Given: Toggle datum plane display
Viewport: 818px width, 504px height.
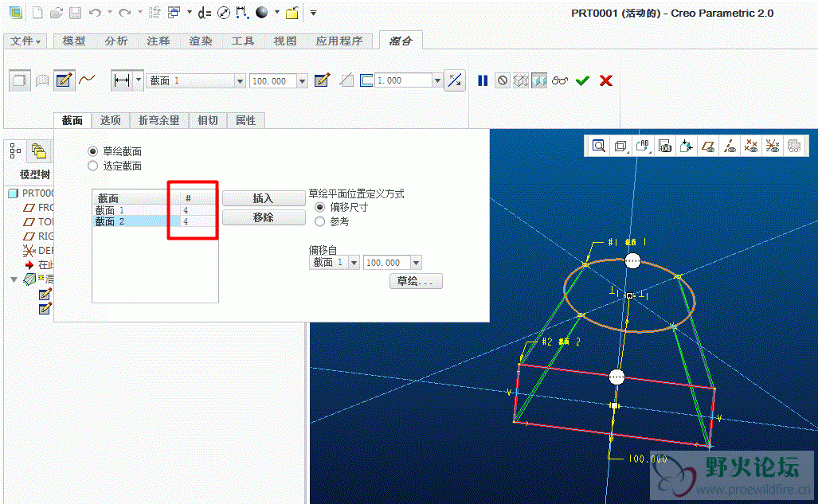Looking at the screenshot, I should click(708, 146).
